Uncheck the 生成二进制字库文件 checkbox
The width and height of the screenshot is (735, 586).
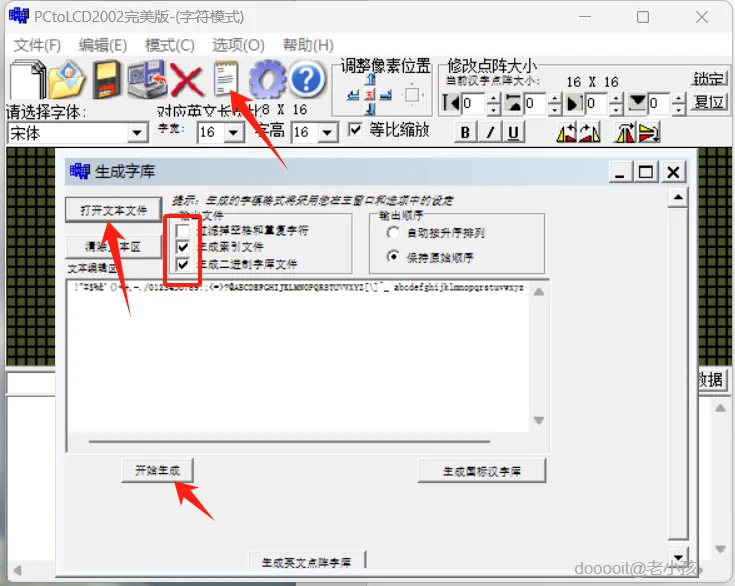[183, 264]
